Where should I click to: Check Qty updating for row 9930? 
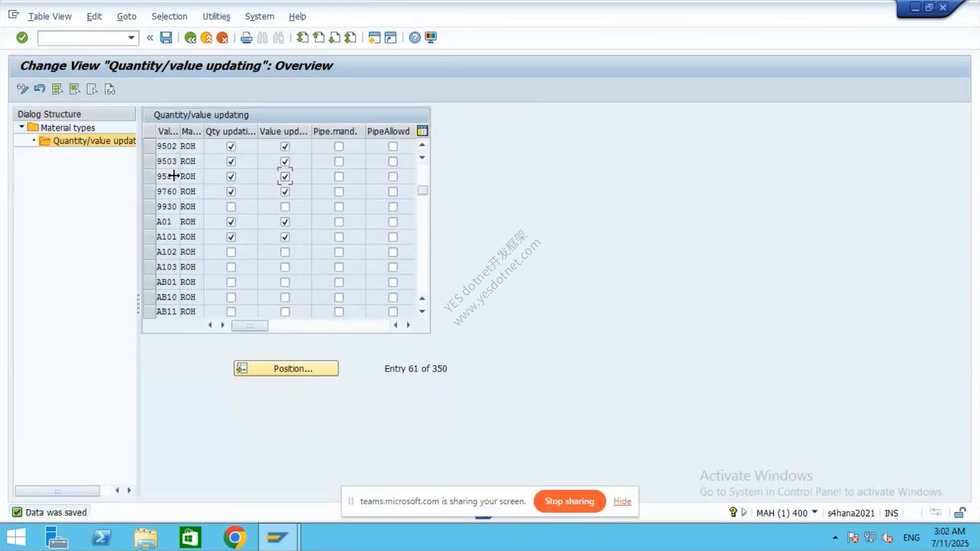point(231,207)
